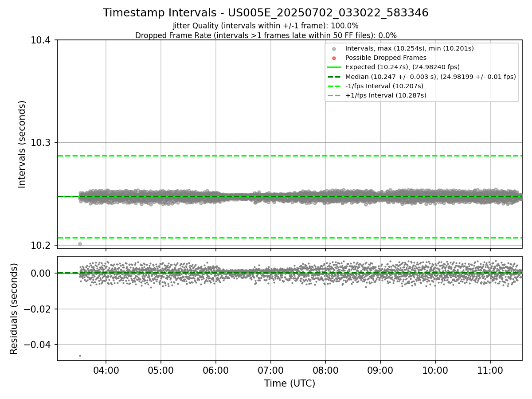Click the '10.3' y-axis tick label
532x399 pixels.
(x=42, y=143)
